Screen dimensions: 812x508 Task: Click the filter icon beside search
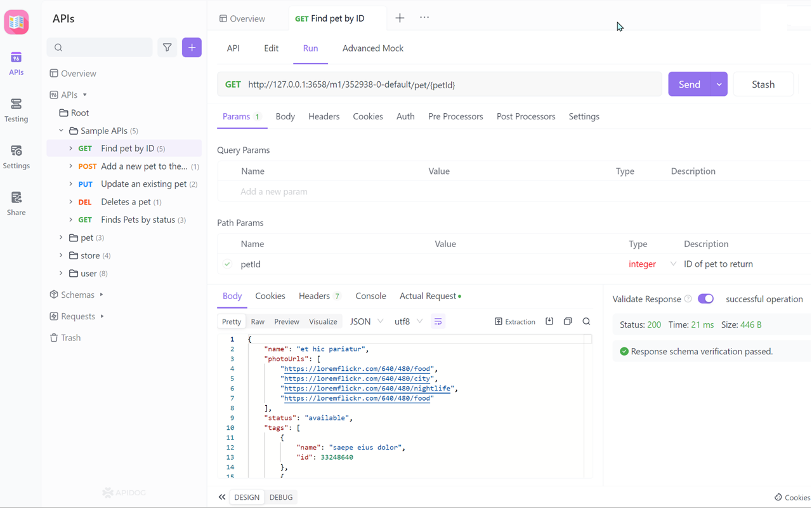click(x=167, y=48)
